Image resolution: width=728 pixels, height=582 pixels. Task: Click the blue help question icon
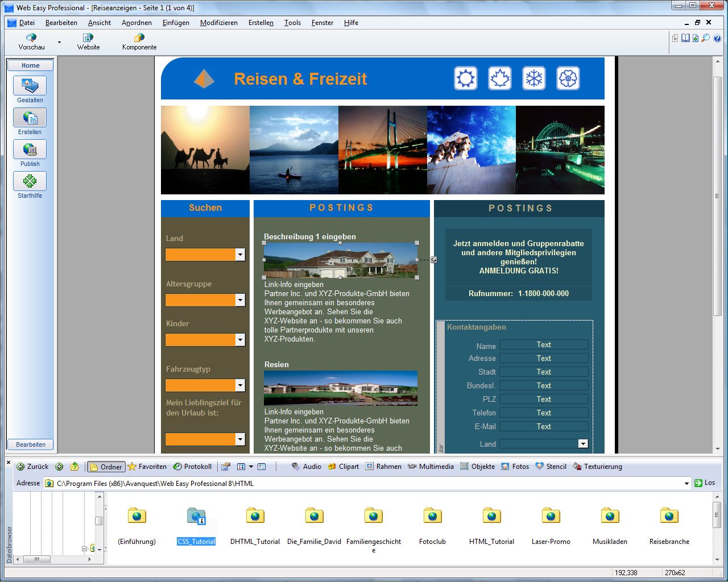pyautogui.click(x=717, y=38)
